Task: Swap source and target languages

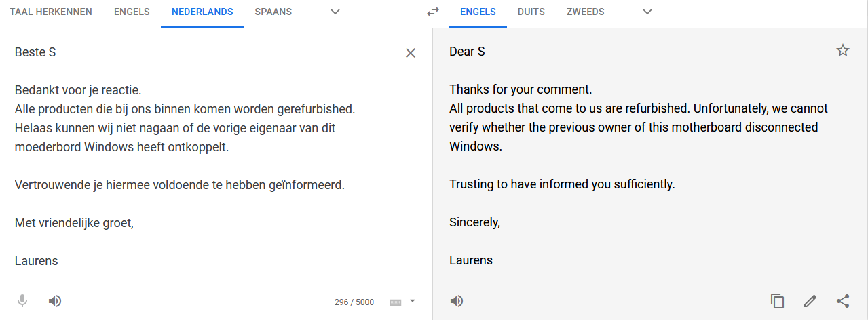Action: 433,12
